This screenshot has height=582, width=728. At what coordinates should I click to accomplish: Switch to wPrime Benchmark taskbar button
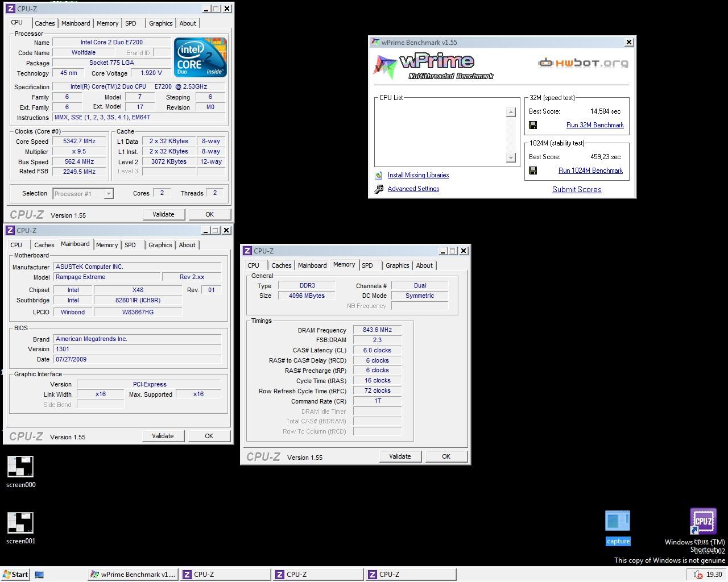click(133, 575)
